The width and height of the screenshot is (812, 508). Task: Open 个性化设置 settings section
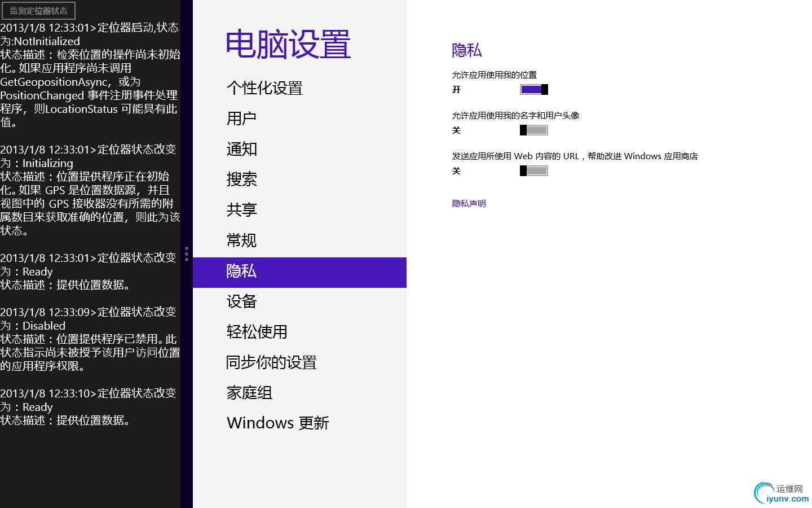point(264,88)
